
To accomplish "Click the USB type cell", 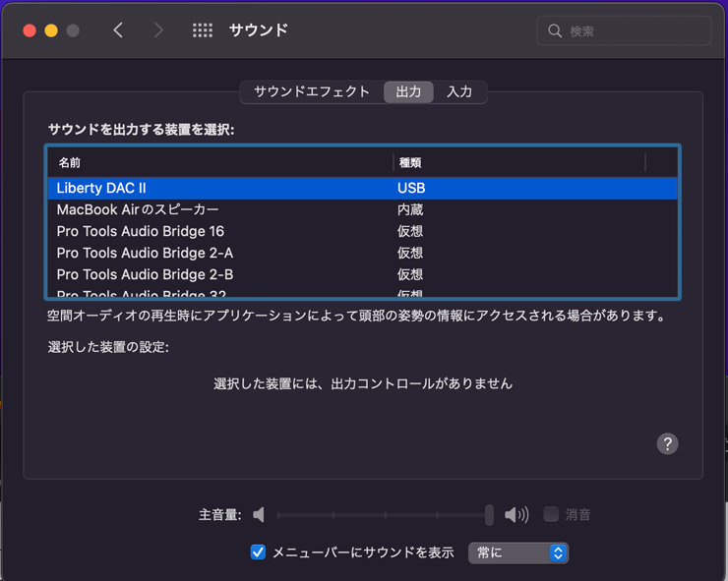I will 411,188.
